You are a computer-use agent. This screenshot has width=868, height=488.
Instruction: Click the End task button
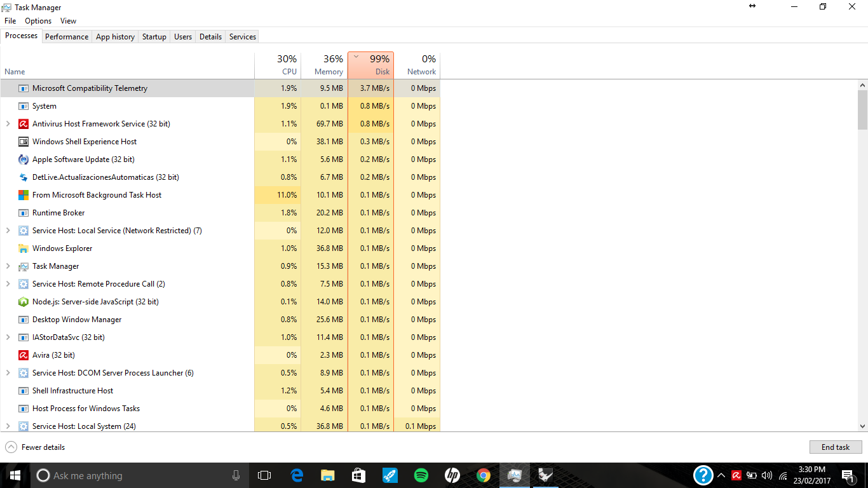click(836, 447)
